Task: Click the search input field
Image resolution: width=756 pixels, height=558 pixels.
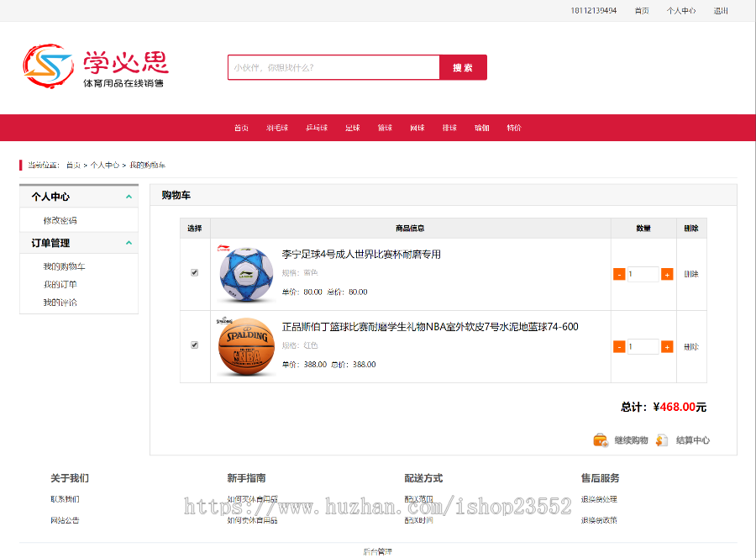Action: coord(333,67)
